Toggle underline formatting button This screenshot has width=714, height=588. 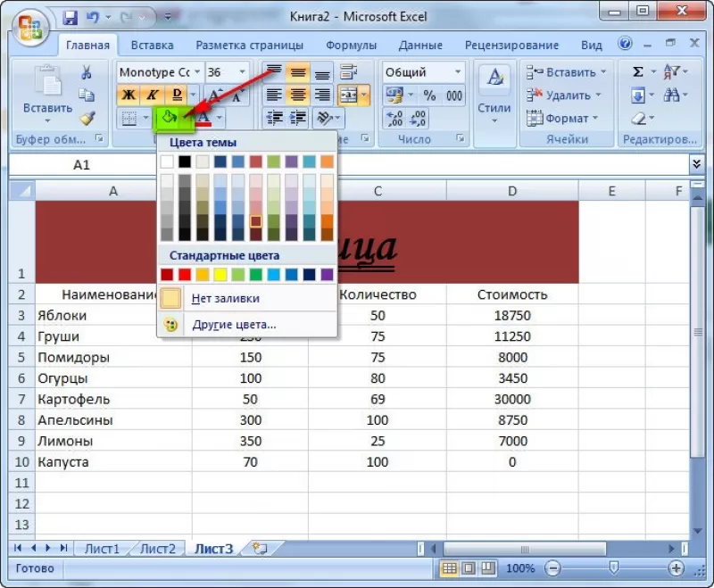click(177, 95)
